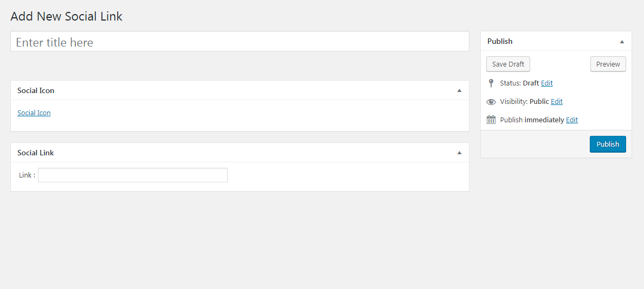Open the post Preview

tap(608, 64)
